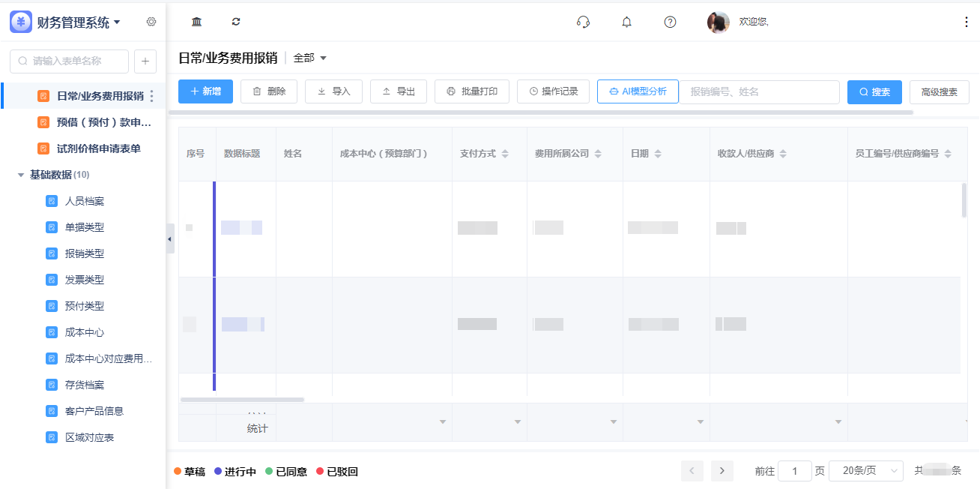Sort by 费用所属公司 column arrows
980x489 pixels.
598,154
